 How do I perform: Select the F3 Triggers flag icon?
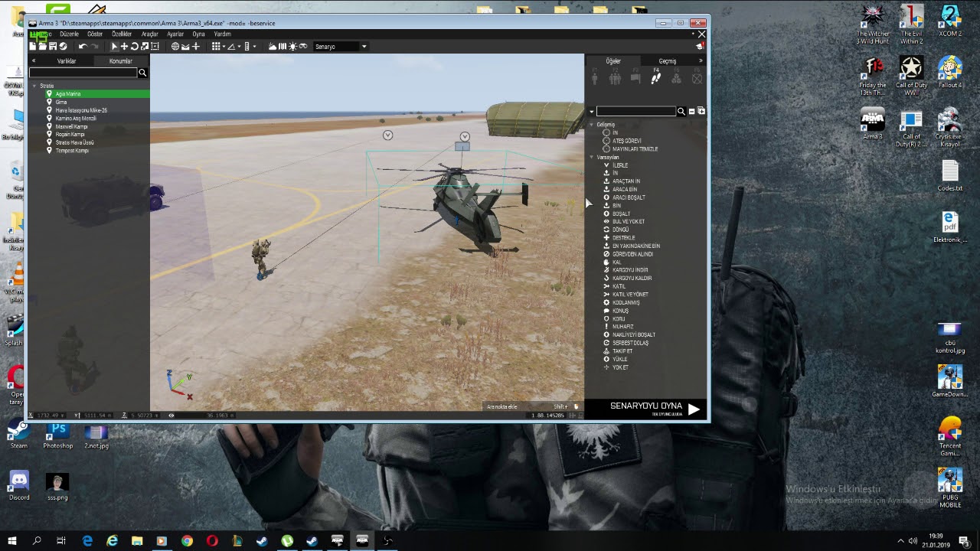point(635,77)
